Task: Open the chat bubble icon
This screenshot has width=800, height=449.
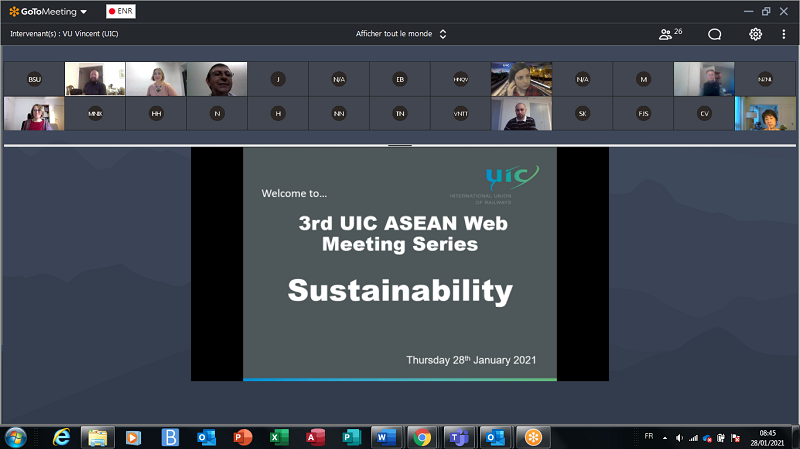Action: click(715, 34)
